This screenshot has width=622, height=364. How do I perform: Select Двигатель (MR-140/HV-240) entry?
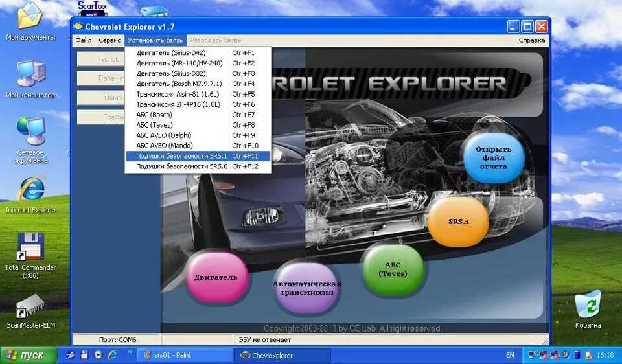198,63
